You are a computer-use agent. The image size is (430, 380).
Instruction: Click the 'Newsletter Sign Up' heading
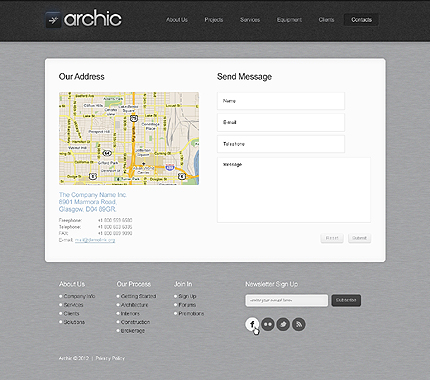click(x=272, y=284)
